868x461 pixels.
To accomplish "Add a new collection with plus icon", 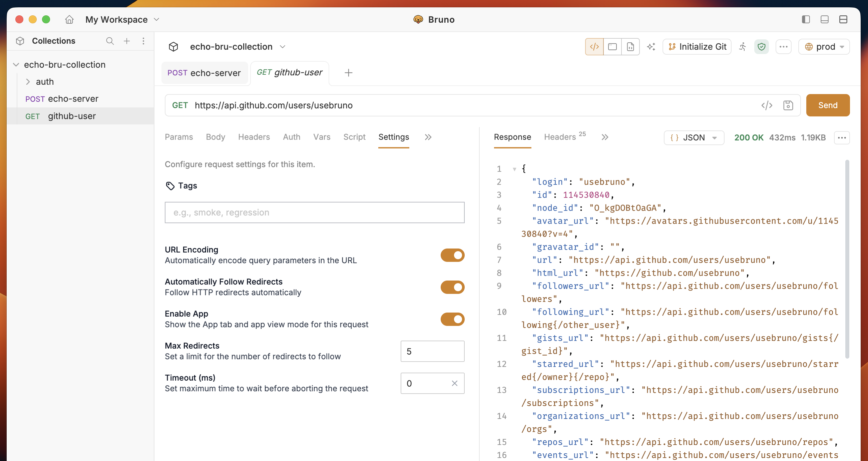I will [x=127, y=41].
